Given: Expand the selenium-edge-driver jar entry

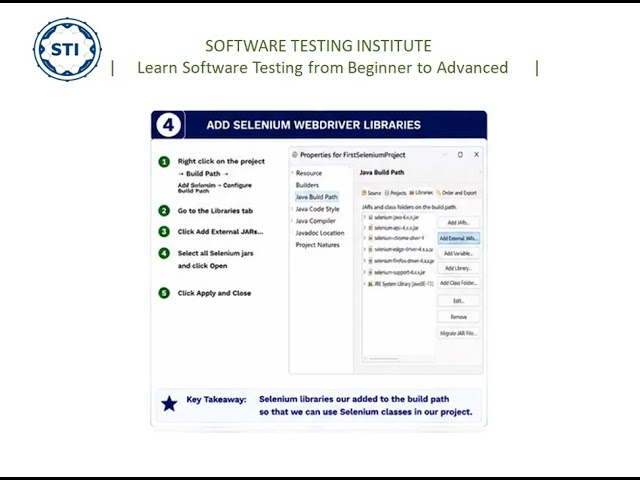Looking at the screenshot, I should (365, 249).
